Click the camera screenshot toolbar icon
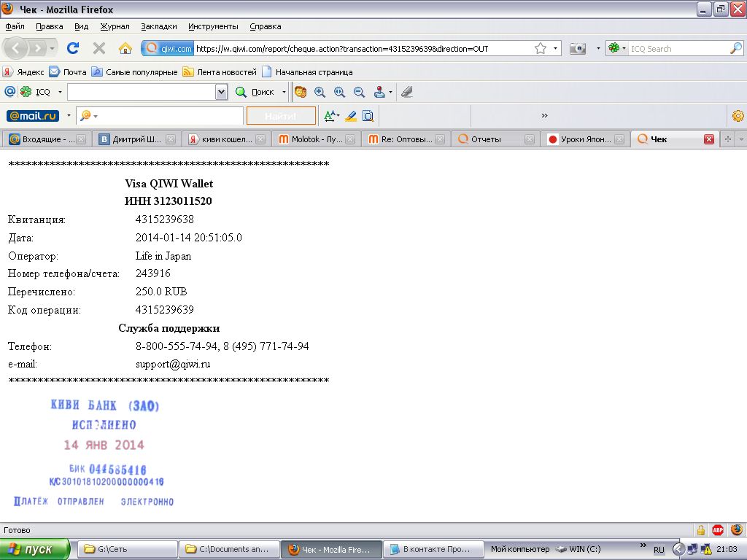 point(578,48)
